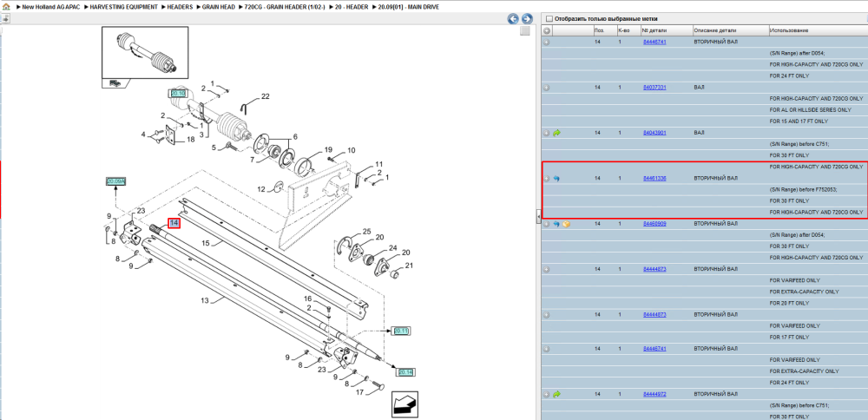The height and width of the screenshot is (420, 868).
Task: Select callout 16 in the diagram
Action: 308,299
